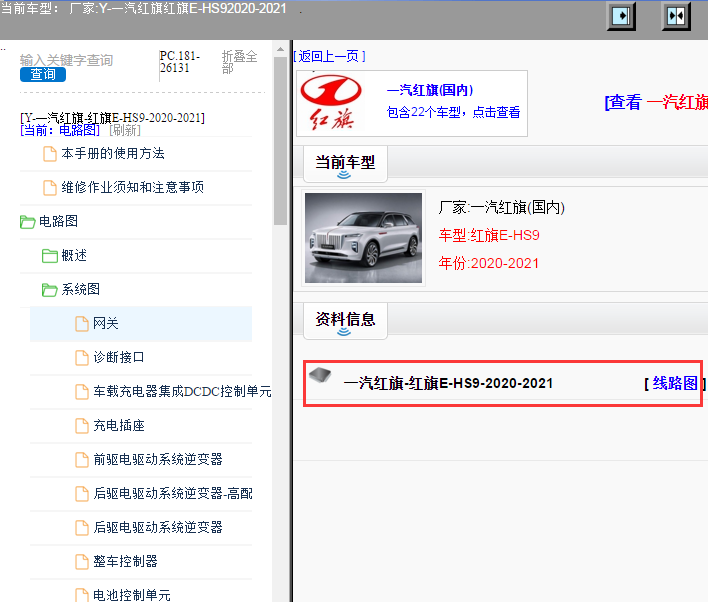Open the 线路图 link

pos(675,383)
